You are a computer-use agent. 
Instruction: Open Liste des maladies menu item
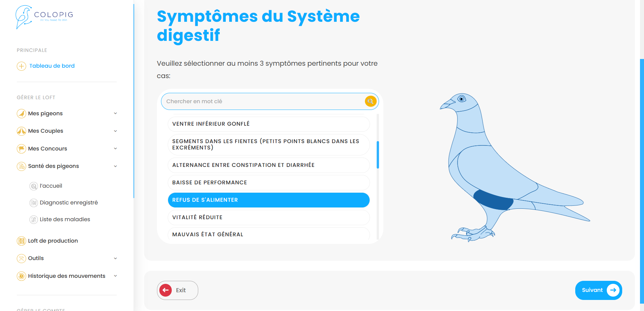tap(65, 219)
